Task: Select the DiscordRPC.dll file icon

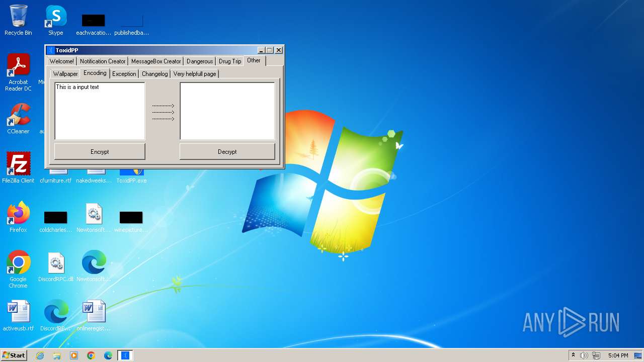Action: 56,266
